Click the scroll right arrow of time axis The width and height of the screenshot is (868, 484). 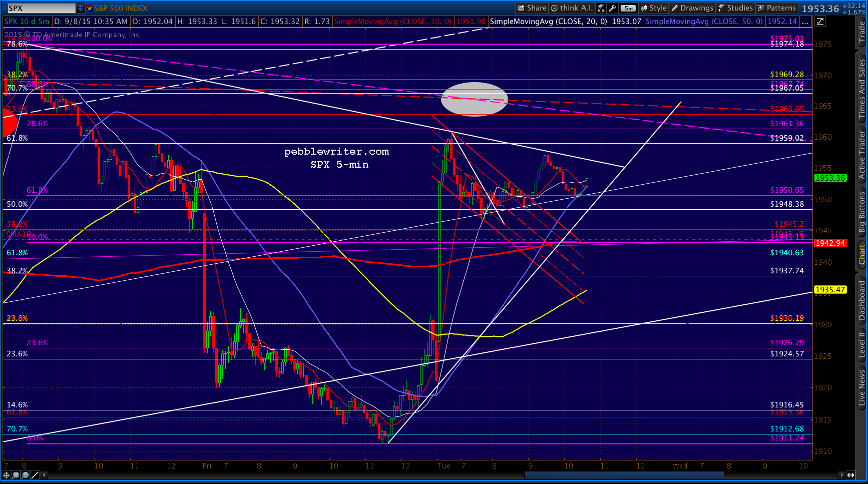coord(842,475)
